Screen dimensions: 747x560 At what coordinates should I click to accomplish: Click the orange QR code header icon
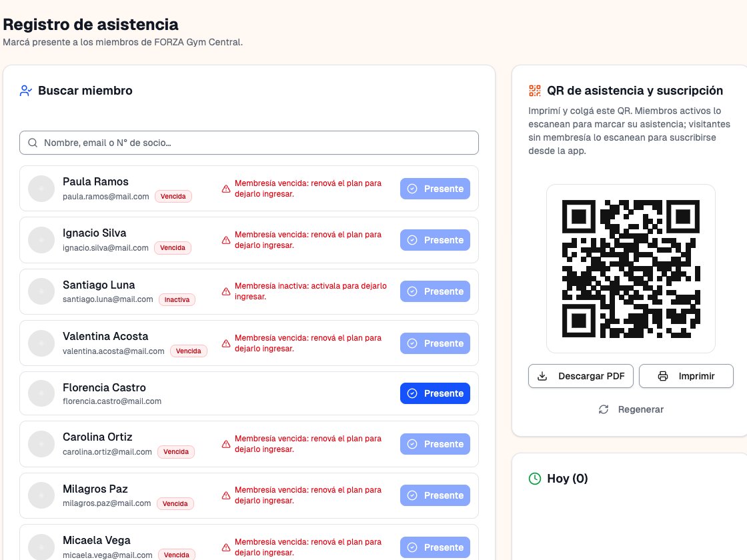point(535,91)
